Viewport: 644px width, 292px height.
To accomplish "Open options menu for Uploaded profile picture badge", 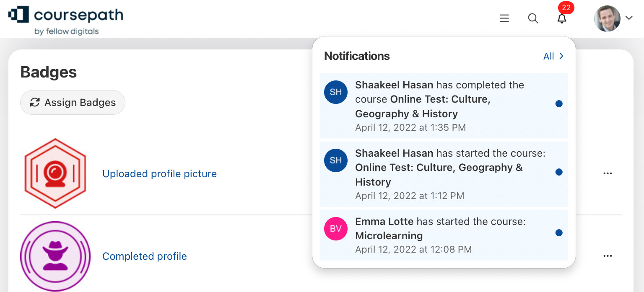I will [608, 173].
